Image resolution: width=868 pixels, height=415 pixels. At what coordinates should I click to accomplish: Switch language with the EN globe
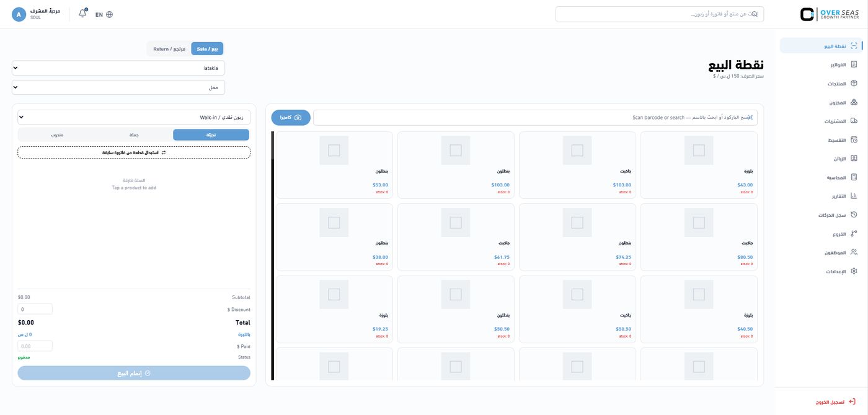[x=104, y=14]
